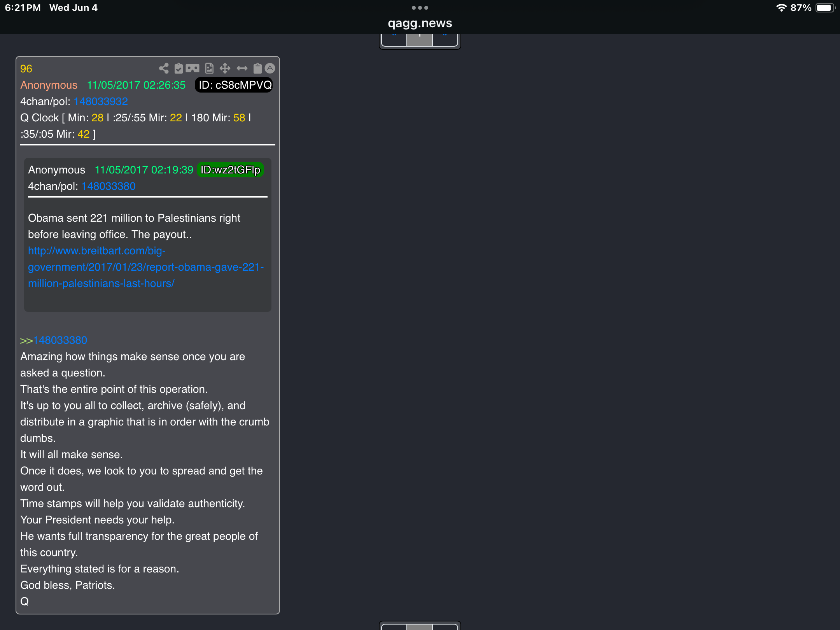Click 'Time stamps will help you validate' line
This screenshot has width=840, height=630.
point(133,504)
